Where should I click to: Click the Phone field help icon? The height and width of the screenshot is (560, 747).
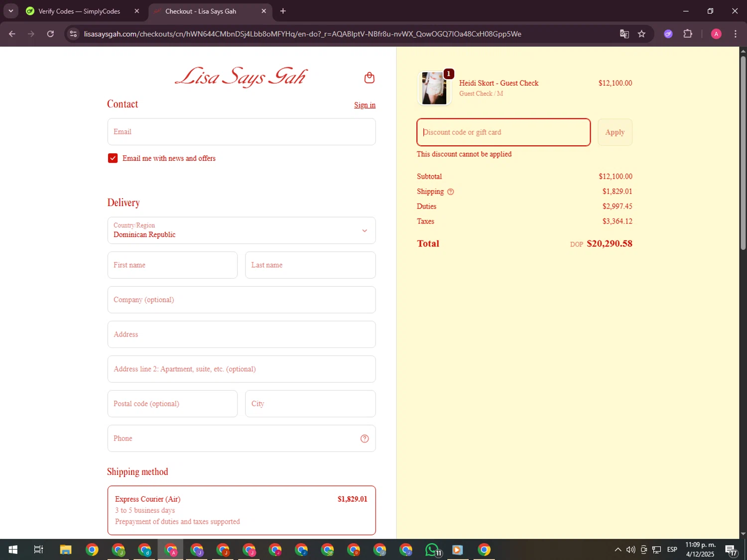point(365,439)
